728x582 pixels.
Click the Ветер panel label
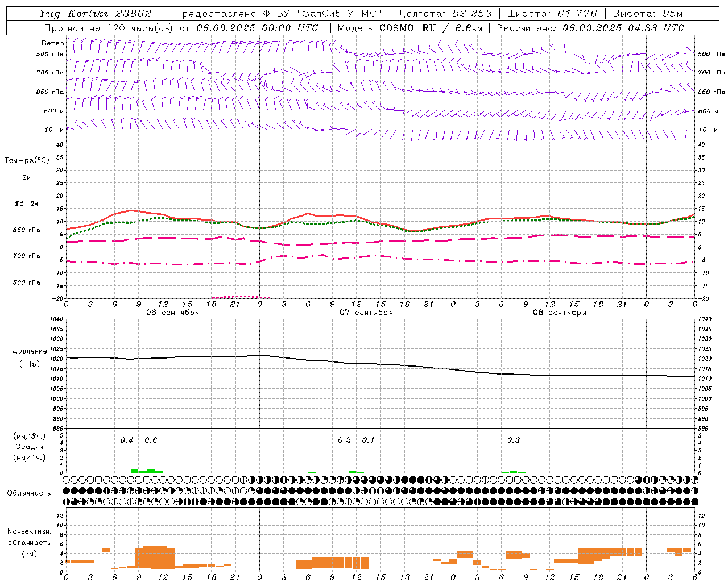52,43
